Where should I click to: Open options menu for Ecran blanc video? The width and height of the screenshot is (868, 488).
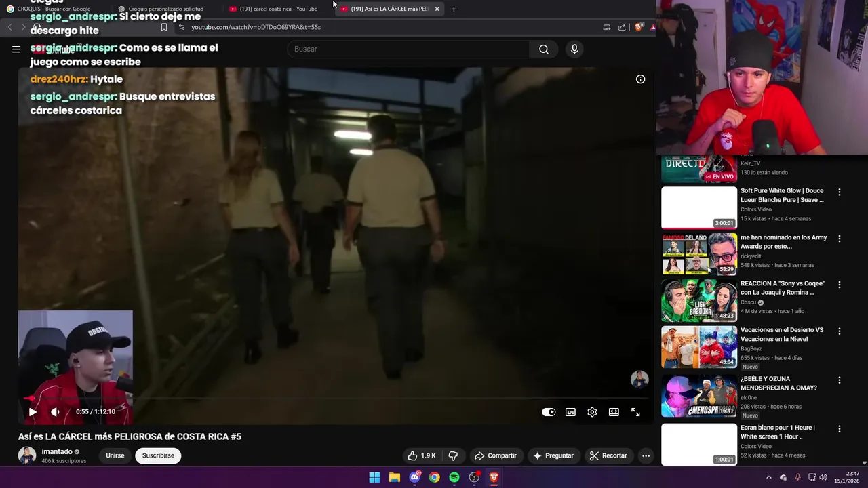(x=839, y=428)
